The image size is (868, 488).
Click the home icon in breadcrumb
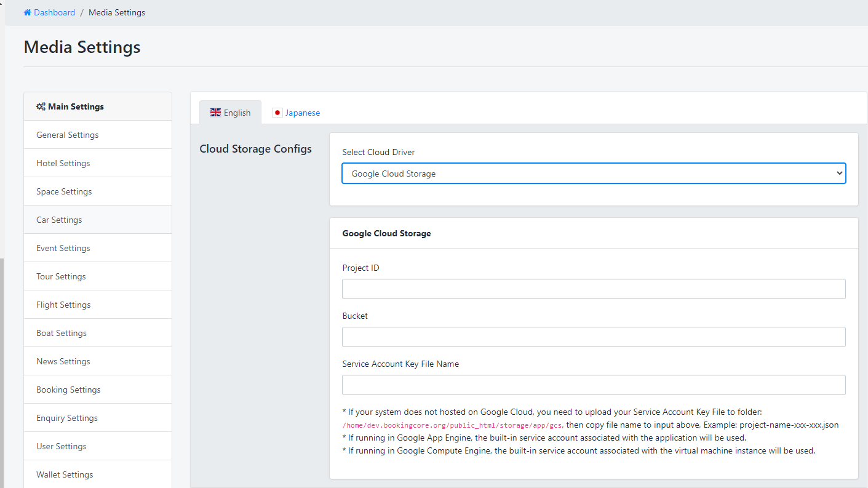click(27, 13)
